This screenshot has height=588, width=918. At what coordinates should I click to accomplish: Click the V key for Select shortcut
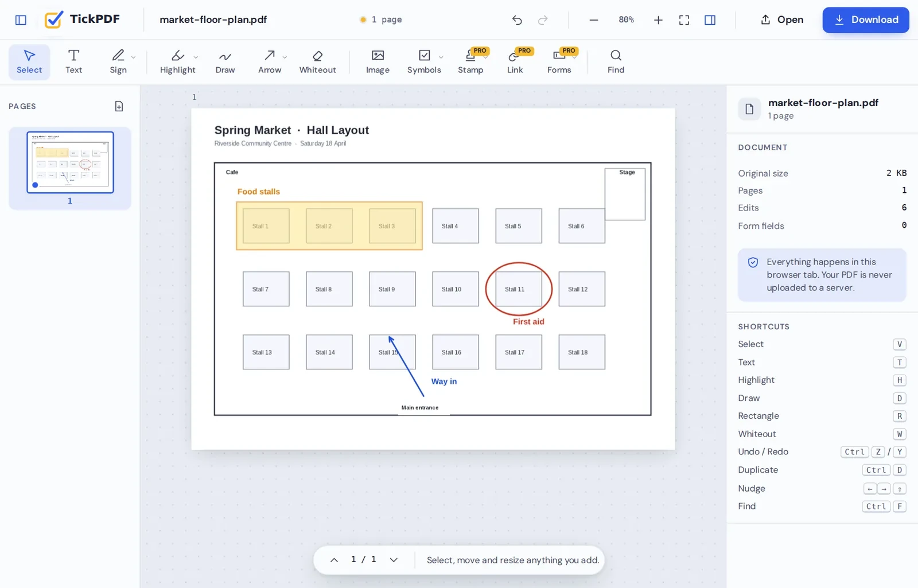coord(900,344)
